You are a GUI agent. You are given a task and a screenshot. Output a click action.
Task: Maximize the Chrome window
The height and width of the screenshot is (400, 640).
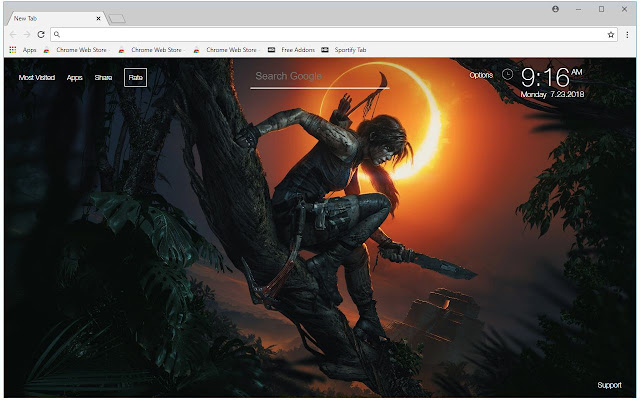click(x=601, y=9)
